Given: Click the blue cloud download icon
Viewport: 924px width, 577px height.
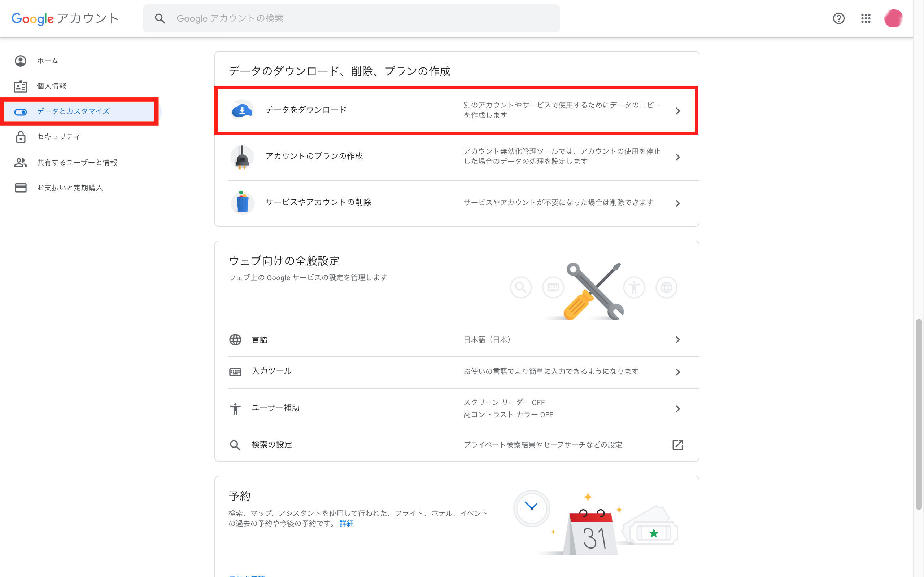Looking at the screenshot, I should click(243, 110).
